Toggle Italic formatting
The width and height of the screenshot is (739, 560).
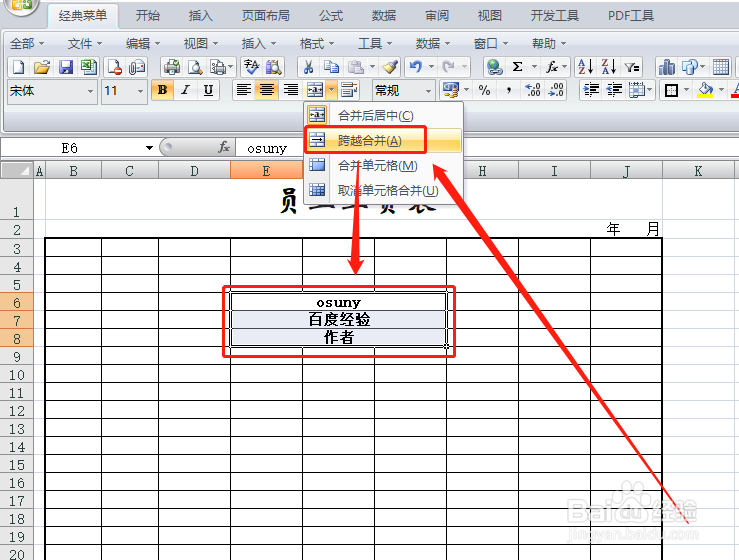point(185,90)
